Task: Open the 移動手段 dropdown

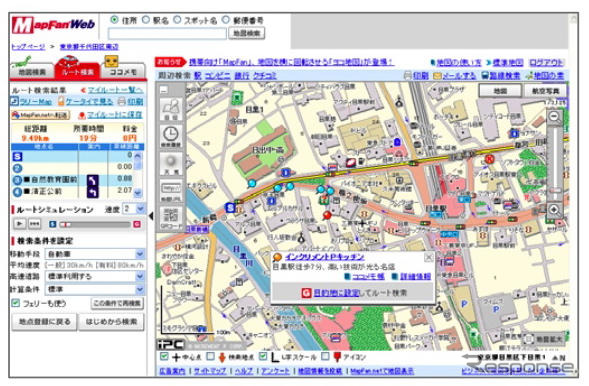Action: pos(95,254)
